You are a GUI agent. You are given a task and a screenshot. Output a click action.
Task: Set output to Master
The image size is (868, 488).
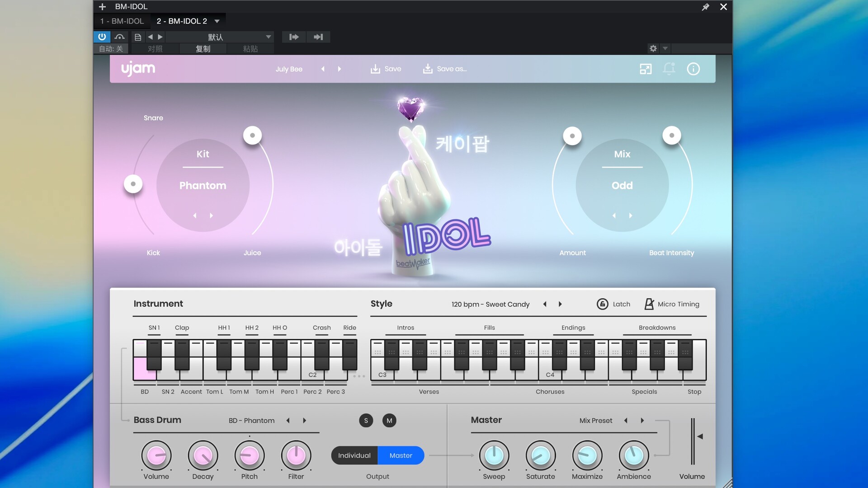401,455
